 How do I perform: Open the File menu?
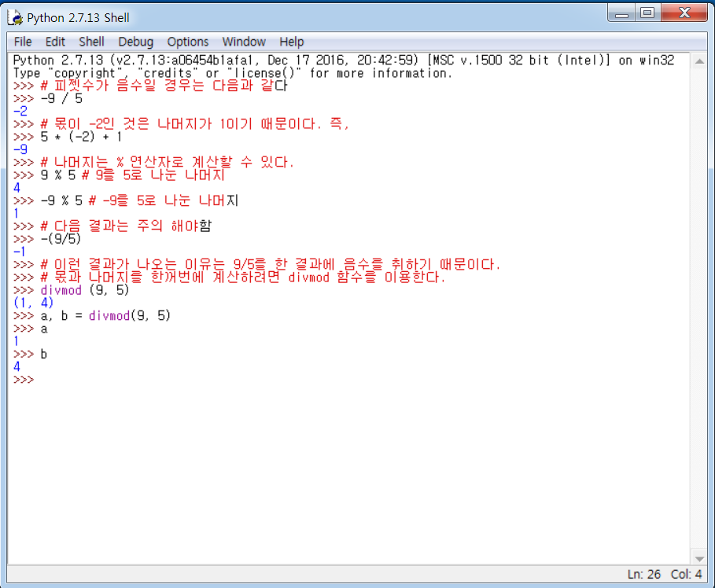tap(23, 42)
